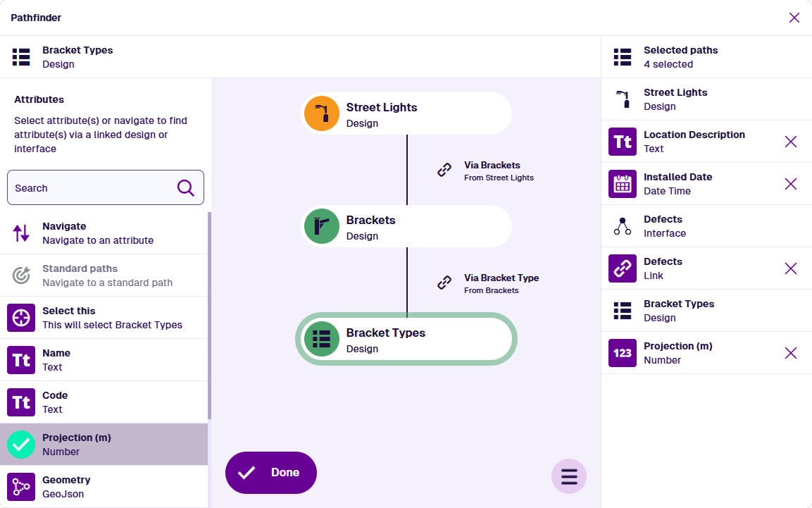Click the Via Brackets link icon
The image size is (812, 508).
pyautogui.click(x=444, y=170)
